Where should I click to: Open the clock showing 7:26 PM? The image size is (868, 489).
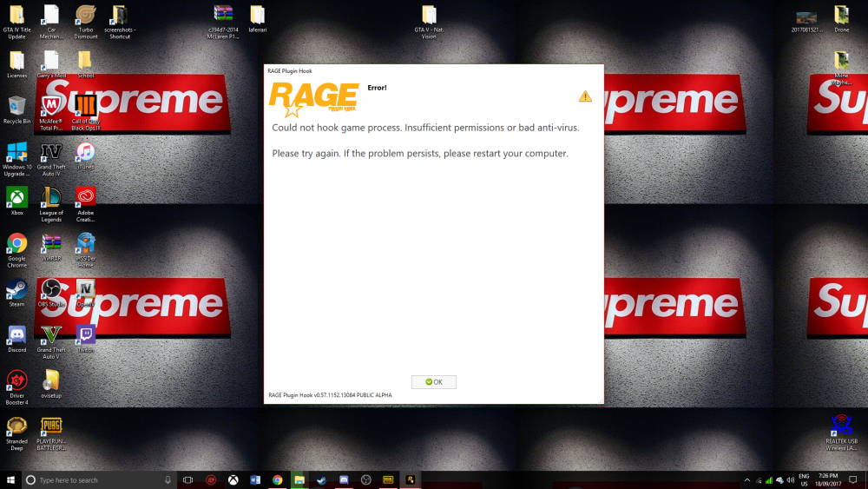click(x=828, y=479)
